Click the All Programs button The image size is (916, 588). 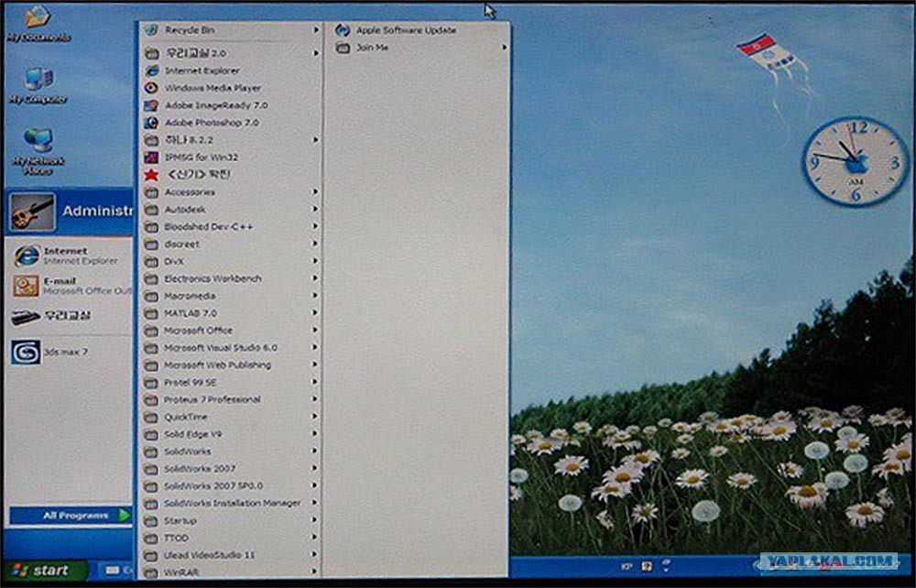tap(71, 516)
